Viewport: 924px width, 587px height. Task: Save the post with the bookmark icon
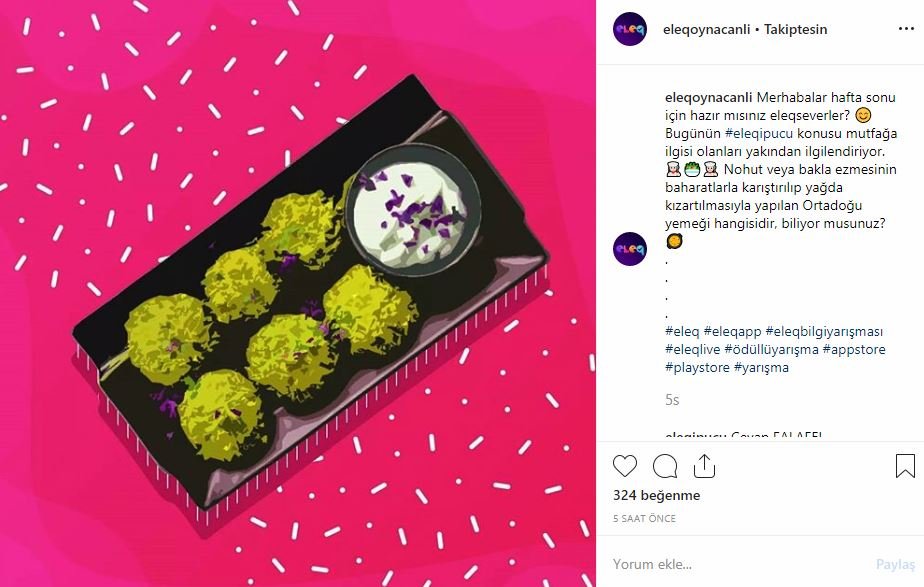(905, 466)
